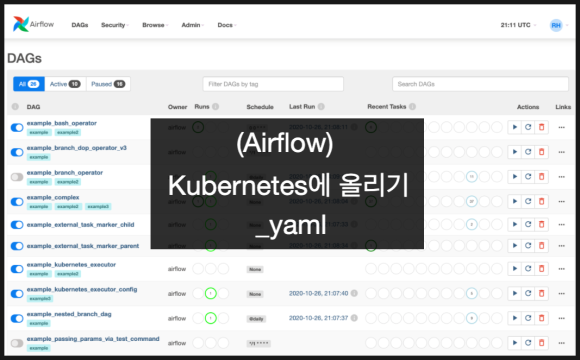Click the Search DAGs input field
Screen dimensions: 580x360
pyautogui.click(x=480, y=84)
